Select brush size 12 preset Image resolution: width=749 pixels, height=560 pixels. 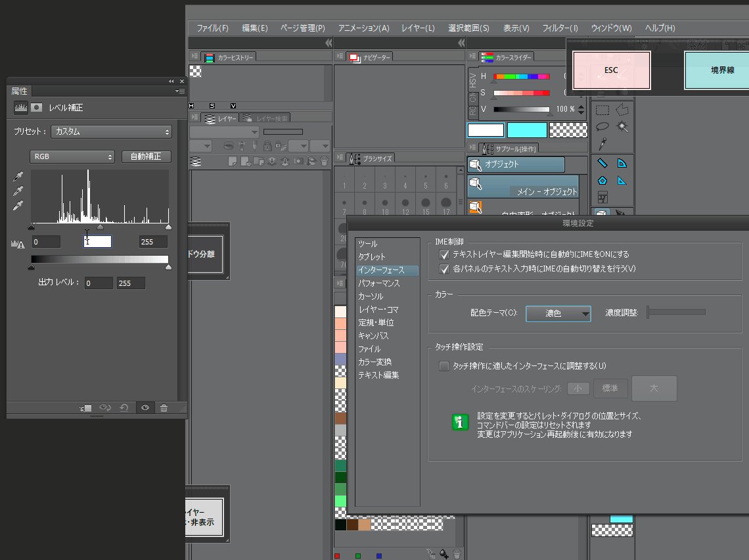[405, 207]
